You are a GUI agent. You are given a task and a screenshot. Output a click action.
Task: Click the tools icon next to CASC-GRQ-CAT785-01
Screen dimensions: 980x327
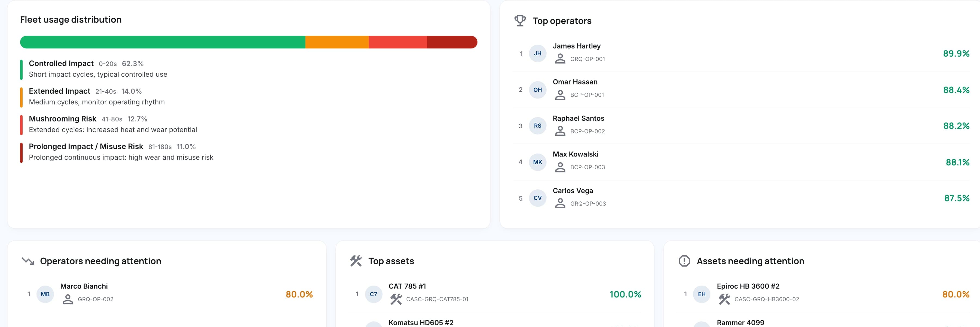[x=396, y=299]
